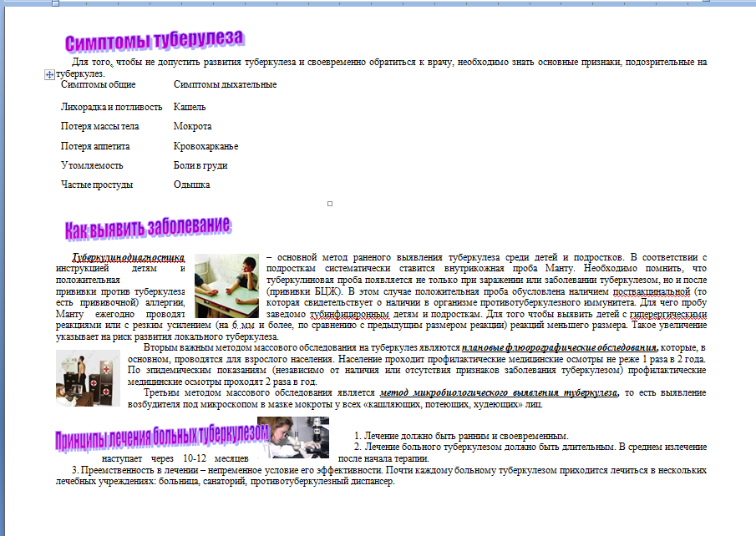The image size is (756, 536).
Task: Click the bold 'плановые флюорографические обследования' phrase
Action: (x=560, y=346)
